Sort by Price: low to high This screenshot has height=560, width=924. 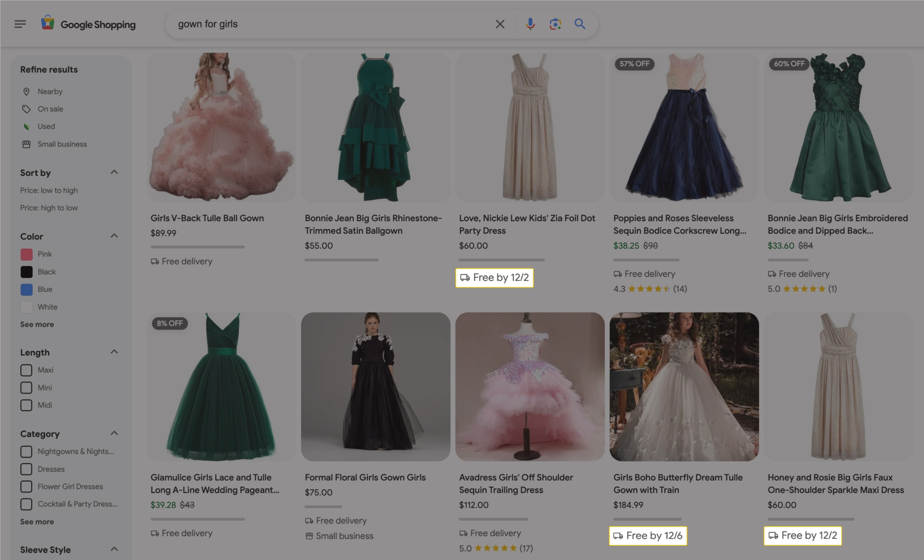[x=49, y=190]
